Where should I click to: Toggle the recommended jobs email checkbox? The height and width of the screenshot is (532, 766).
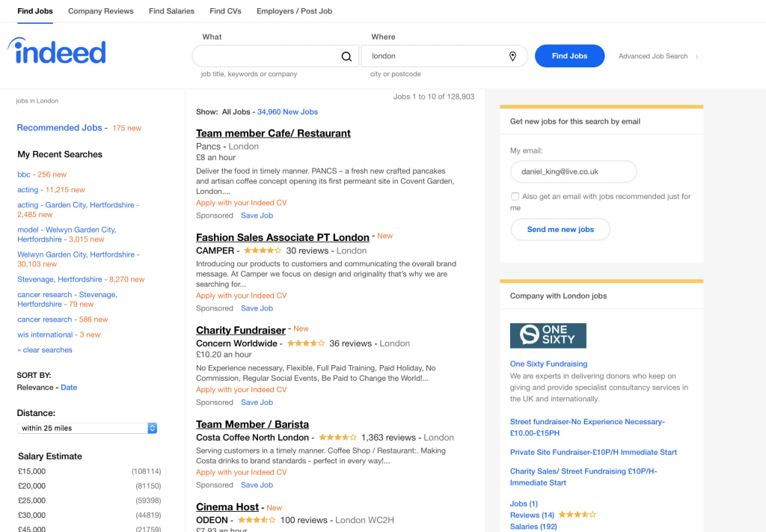tap(515, 196)
